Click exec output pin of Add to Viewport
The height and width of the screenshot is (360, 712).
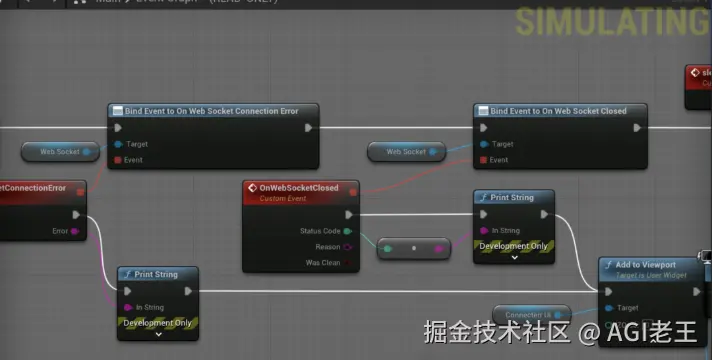(x=697, y=291)
